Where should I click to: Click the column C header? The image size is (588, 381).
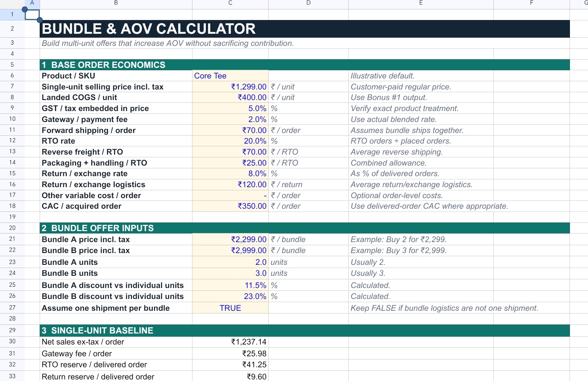230,3
